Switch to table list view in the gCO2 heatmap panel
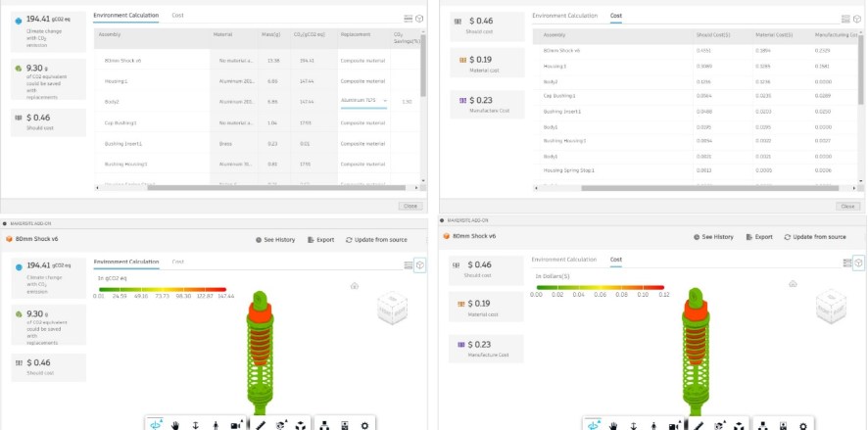 click(408, 264)
